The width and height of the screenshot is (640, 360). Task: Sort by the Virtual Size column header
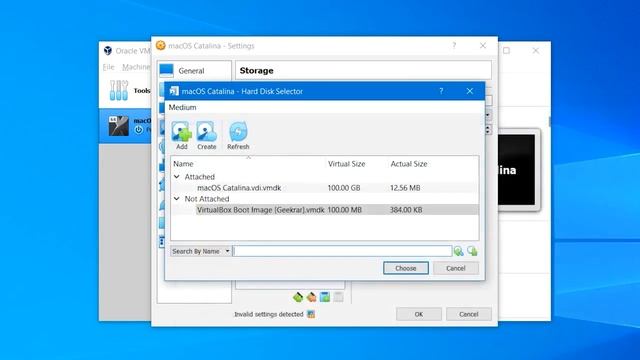[347, 164]
